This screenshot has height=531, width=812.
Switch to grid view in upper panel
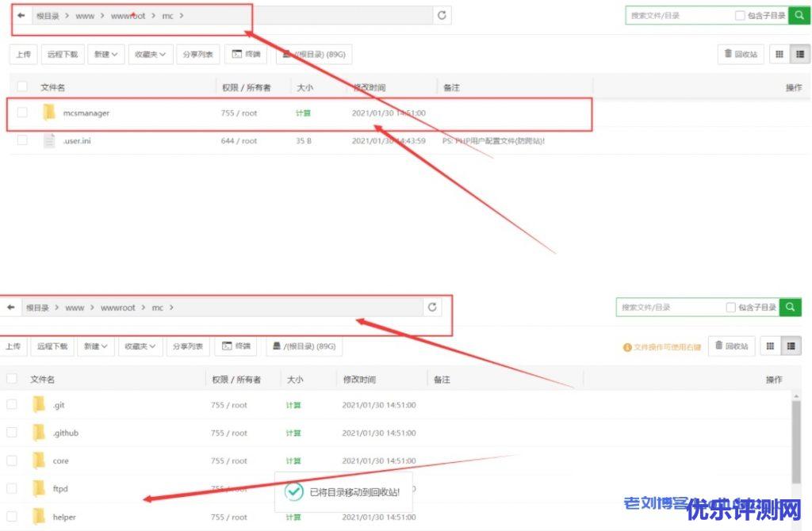coord(779,54)
